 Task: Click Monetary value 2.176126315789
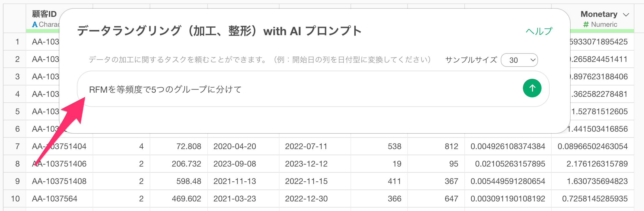click(597, 164)
